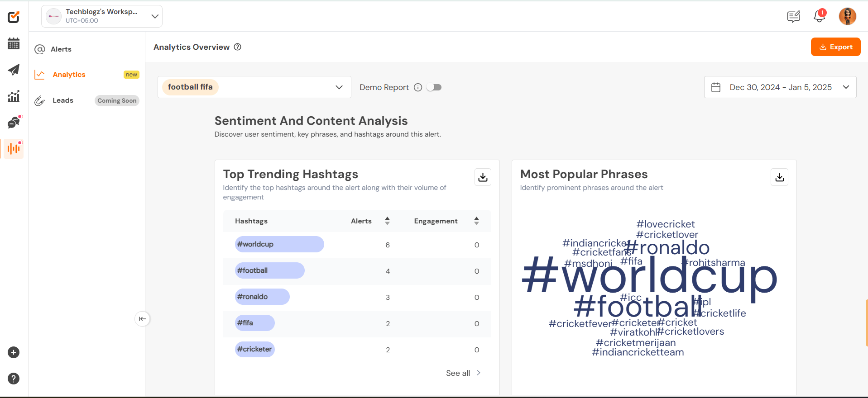Open the calendar planner icon
This screenshot has height=398, width=868.
click(14, 44)
